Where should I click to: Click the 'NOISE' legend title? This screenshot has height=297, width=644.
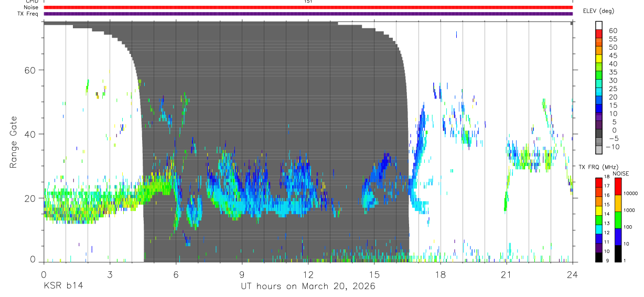coord(621,173)
